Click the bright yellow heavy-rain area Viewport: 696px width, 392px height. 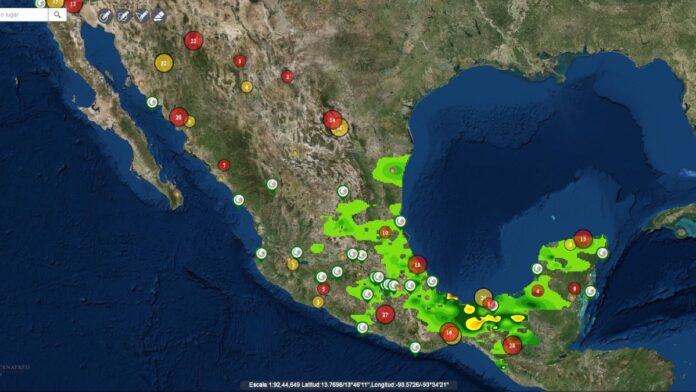click(482, 321)
